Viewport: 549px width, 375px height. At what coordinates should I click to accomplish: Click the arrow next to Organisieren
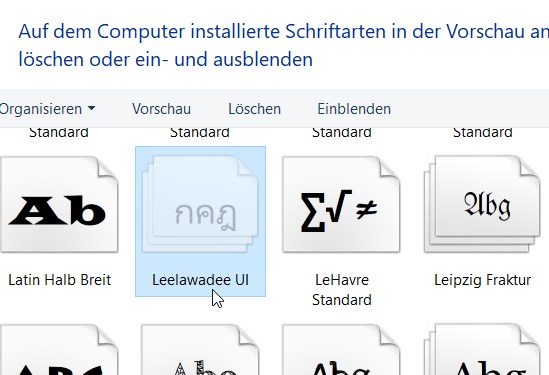pyautogui.click(x=91, y=109)
